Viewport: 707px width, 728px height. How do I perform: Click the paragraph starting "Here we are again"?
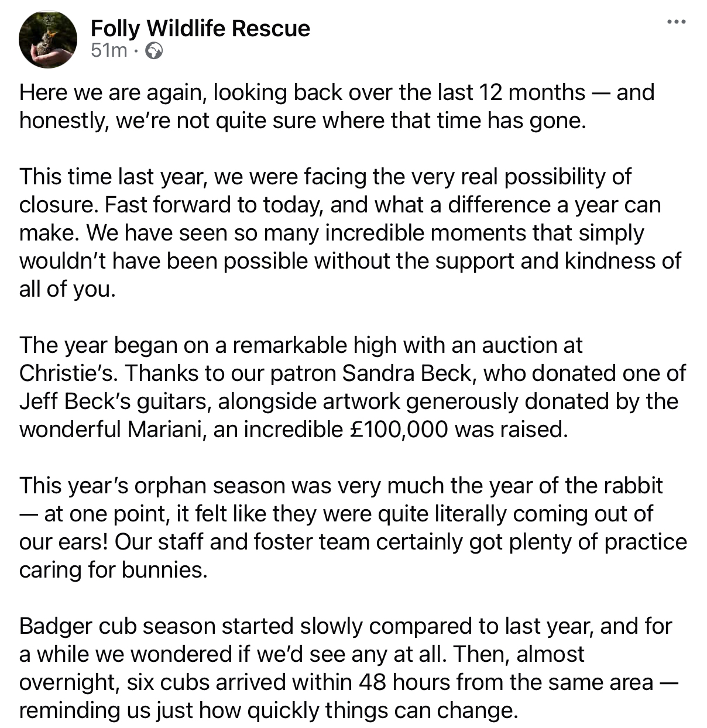click(x=337, y=107)
